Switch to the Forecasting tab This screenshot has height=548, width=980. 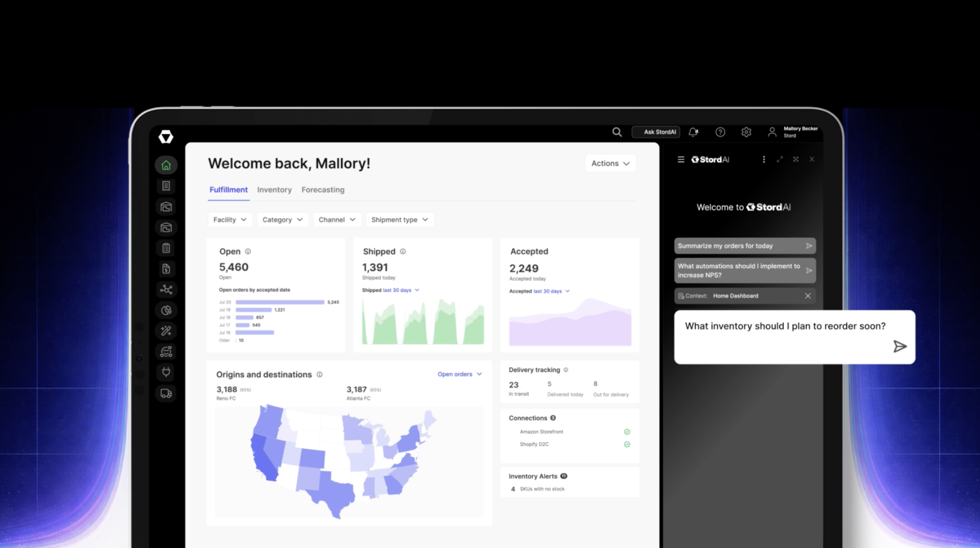coord(323,190)
